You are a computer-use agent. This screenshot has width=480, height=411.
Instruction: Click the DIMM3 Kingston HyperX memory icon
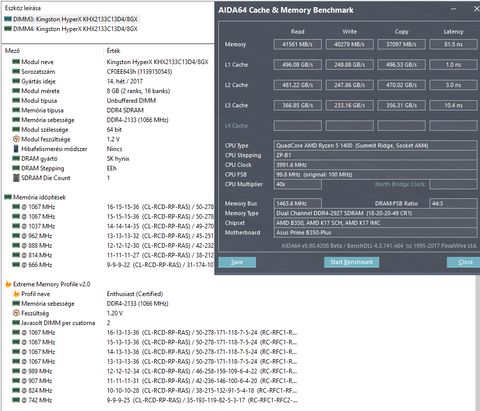pos(8,19)
